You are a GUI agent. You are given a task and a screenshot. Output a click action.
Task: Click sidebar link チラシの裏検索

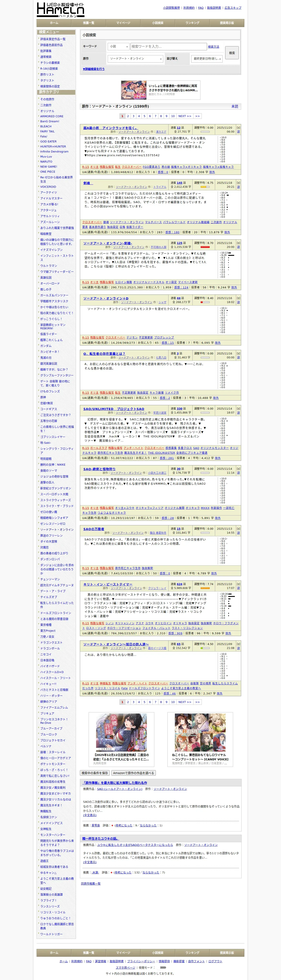pos(50,63)
